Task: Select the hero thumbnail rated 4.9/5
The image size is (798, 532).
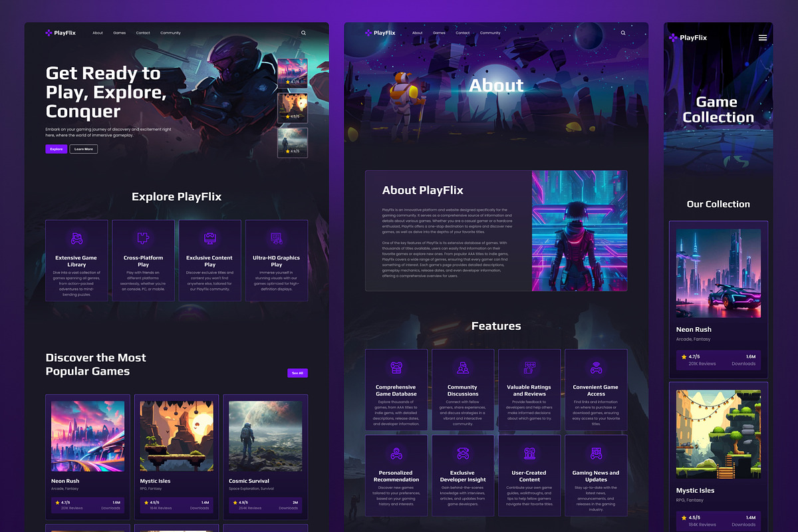Action: point(293,142)
